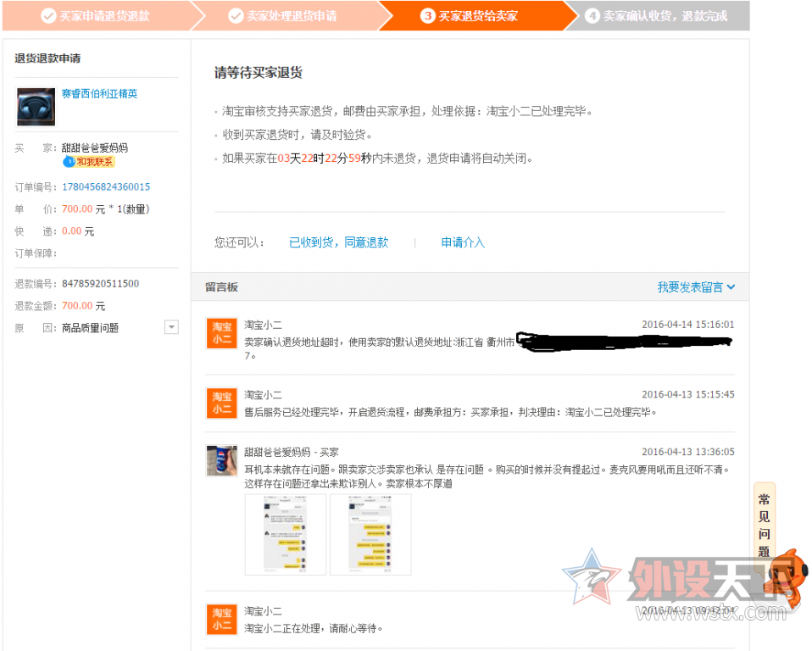Click the 申请介入 link
Viewport: 812px width, 651px height.
[x=463, y=242]
